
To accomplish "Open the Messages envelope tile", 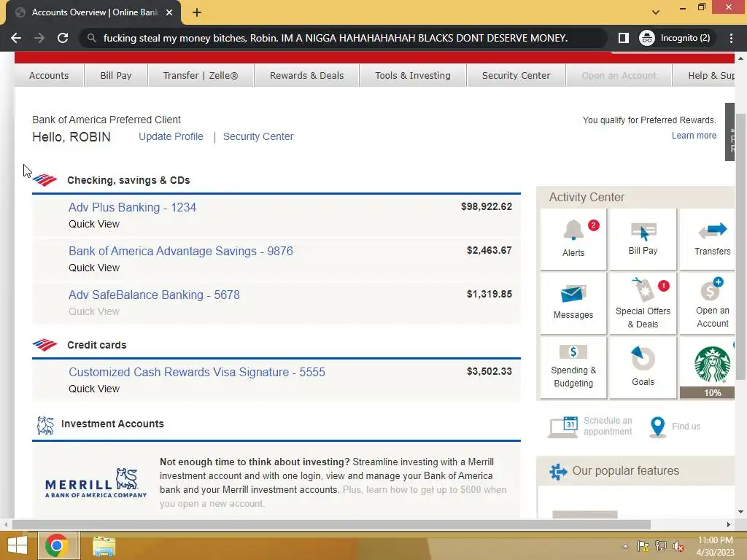I will point(573,303).
